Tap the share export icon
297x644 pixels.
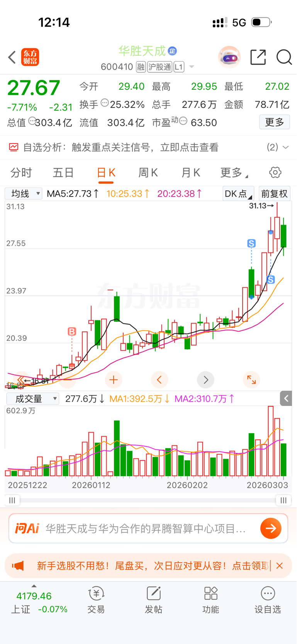tap(258, 57)
